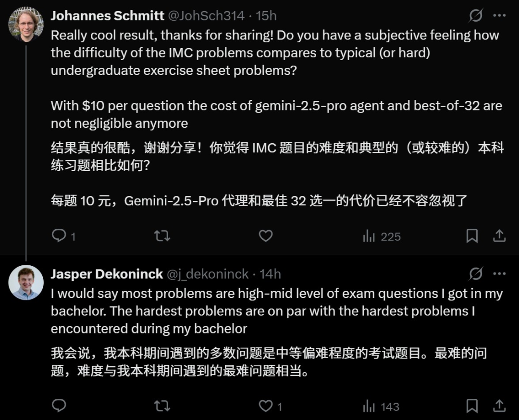This screenshot has height=420, width=519.
Task: Like Johannes Schmitt's tweet
Action: pos(266,236)
